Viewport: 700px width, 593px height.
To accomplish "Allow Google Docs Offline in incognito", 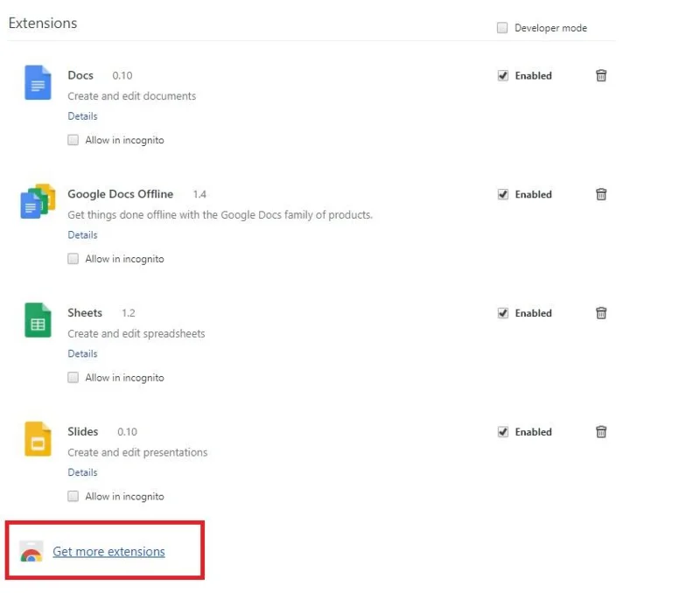I will tap(73, 259).
